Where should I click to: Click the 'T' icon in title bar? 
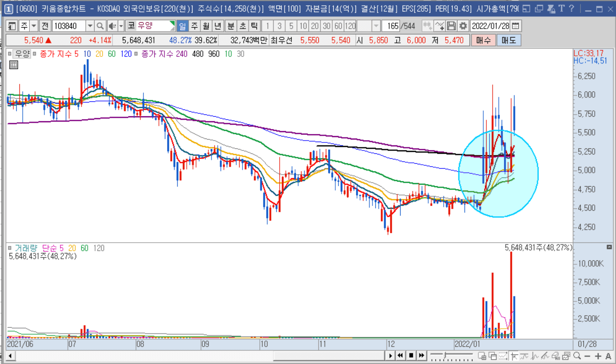tap(562, 8)
